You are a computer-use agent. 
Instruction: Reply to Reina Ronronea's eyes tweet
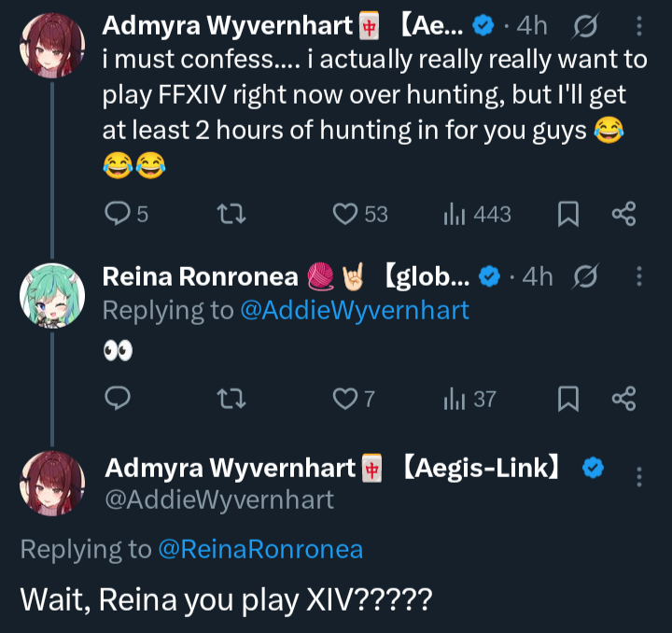118,399
